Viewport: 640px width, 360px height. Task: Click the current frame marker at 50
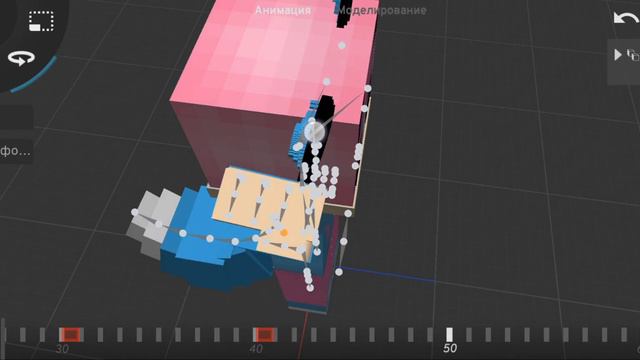(449, 335)
